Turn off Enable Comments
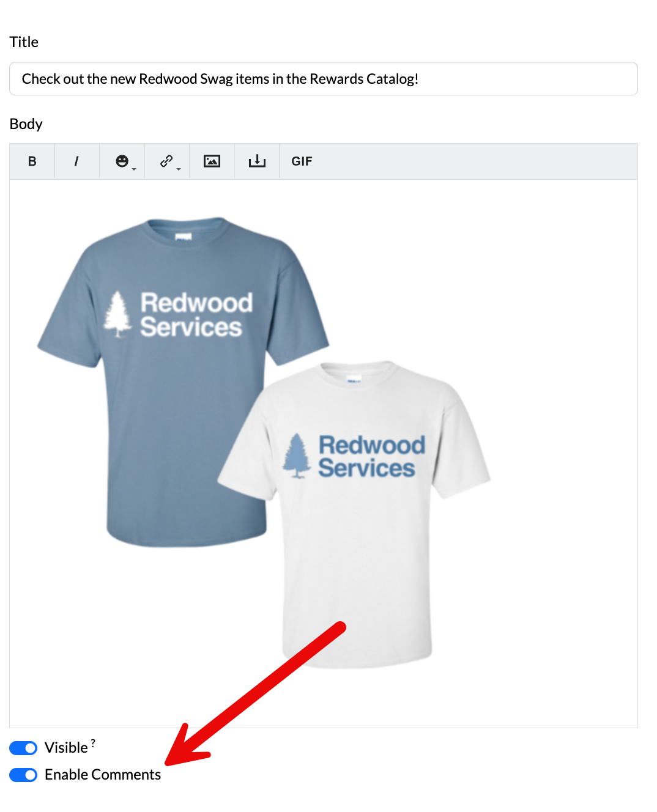Screen dimensions: 657x812 pos(23,775)
